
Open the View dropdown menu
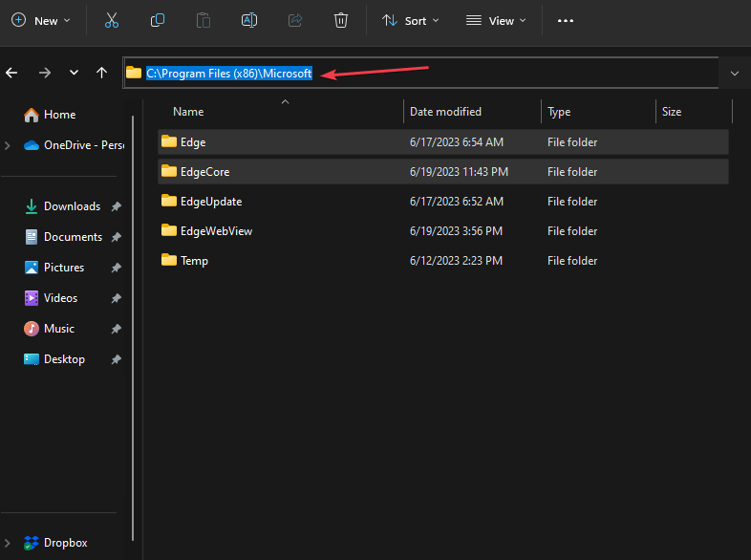point(496,21)
